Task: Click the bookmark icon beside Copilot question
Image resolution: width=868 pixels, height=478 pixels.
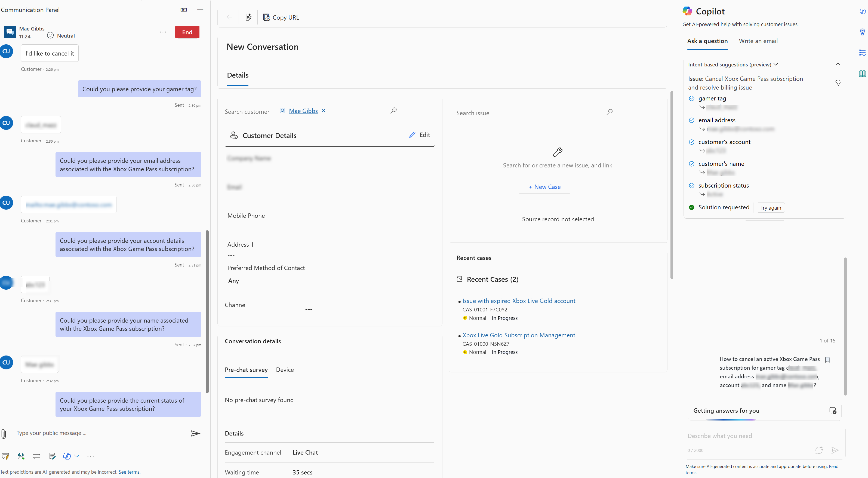Action: 827,360
